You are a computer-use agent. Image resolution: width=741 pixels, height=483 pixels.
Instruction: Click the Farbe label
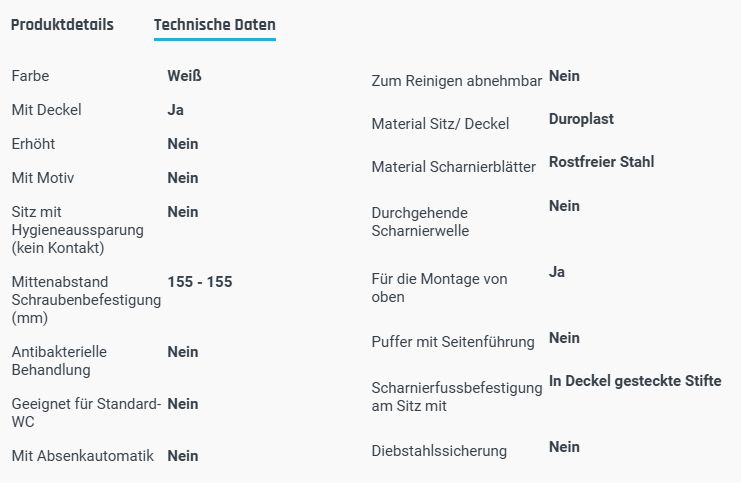tap(30, 76)
